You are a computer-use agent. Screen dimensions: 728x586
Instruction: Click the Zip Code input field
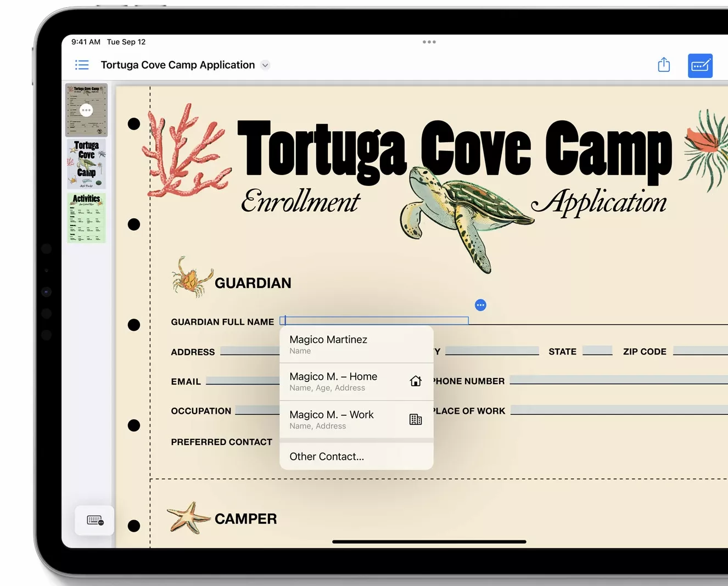701,351
